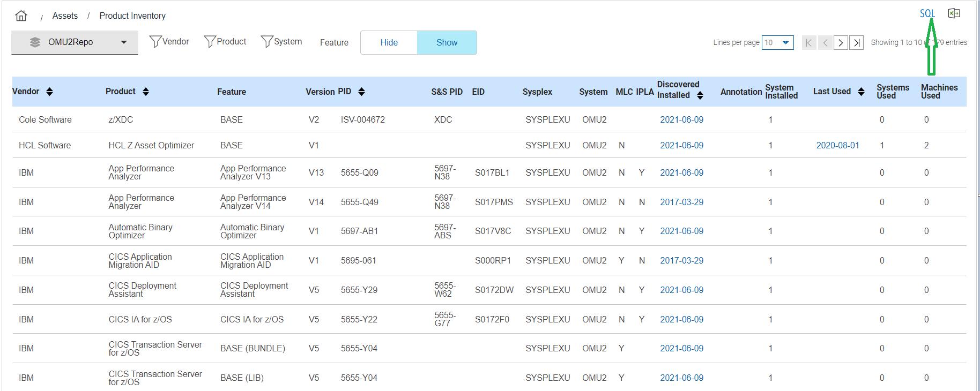Open the Vendor filter funnel
Image resolution: width=980 pixels, height=391 pixels.
click(155, 42)
